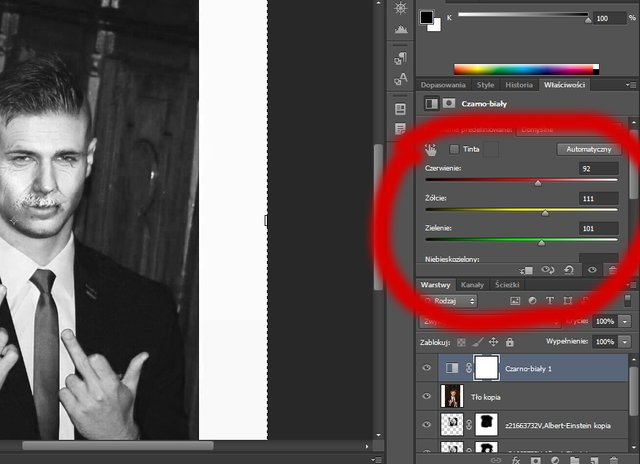Open the Properties panel flyout menu
The width and height of the screenshot is (640, 464).
(x=631, y=85)
